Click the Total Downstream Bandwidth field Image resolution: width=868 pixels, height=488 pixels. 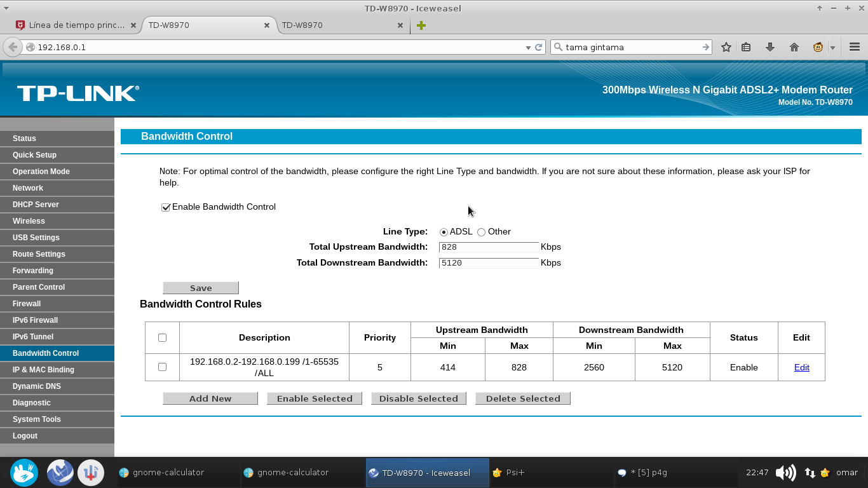tap(489, 263)
